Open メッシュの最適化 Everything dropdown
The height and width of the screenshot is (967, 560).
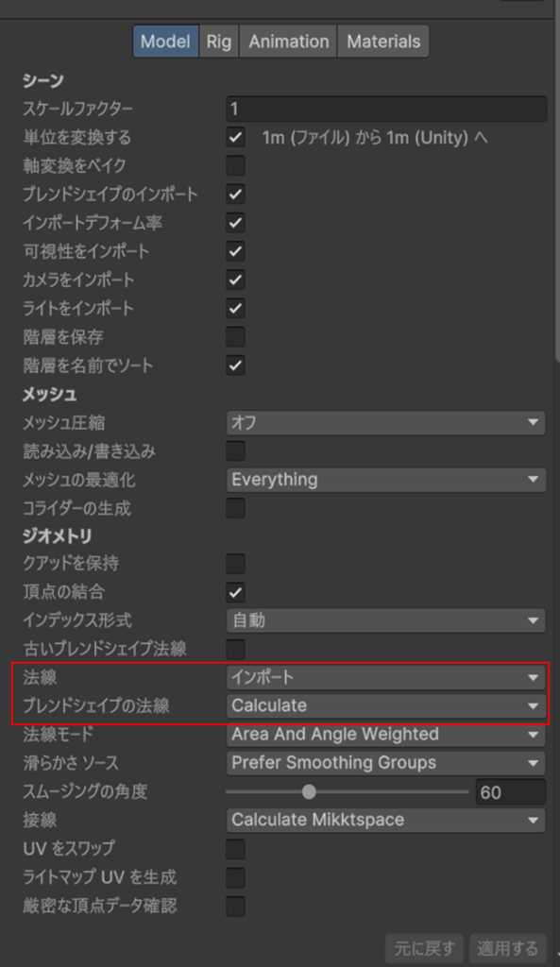[386, 480]
